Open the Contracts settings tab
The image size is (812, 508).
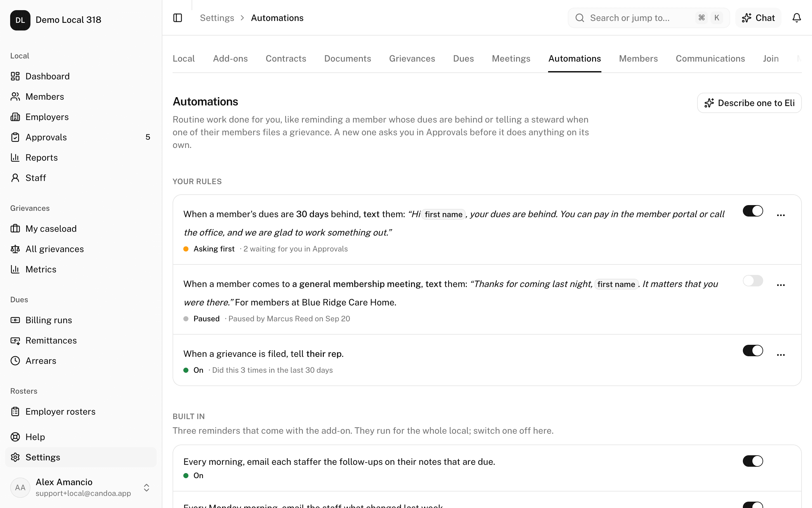tap(285, 59)
